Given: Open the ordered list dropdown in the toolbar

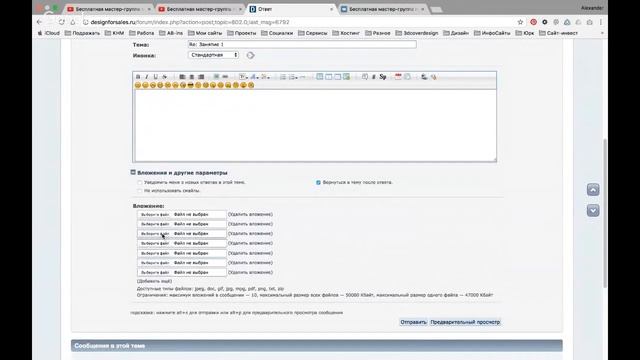Looking at the screenshot, I should (293, 77).
